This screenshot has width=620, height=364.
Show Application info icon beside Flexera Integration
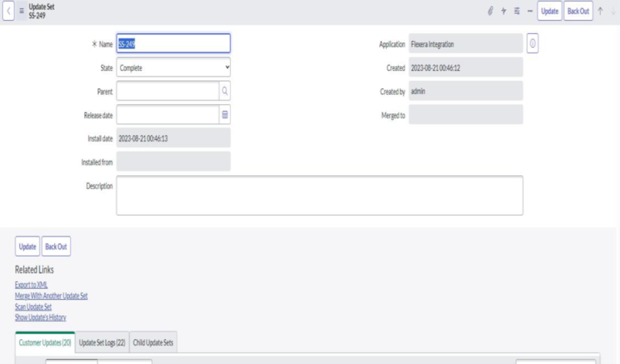(x=532, y=43)
